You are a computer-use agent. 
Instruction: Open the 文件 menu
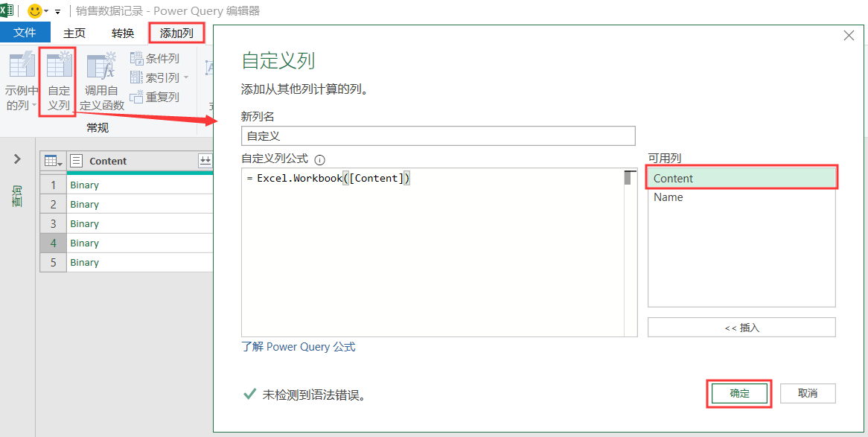point(25,33)
